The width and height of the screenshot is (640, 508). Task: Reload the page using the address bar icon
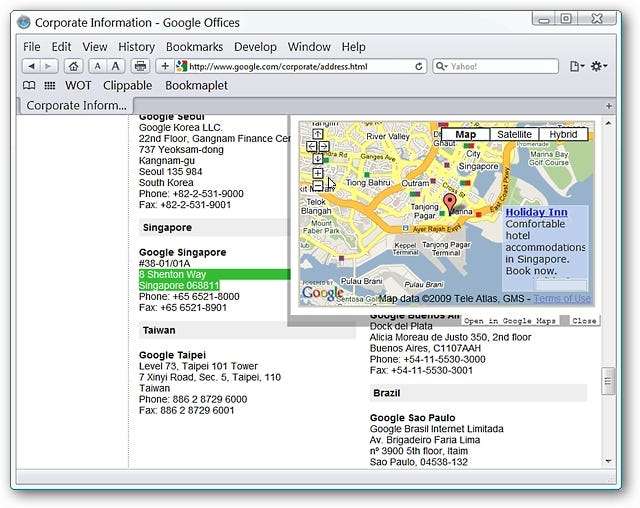[420, 66]
